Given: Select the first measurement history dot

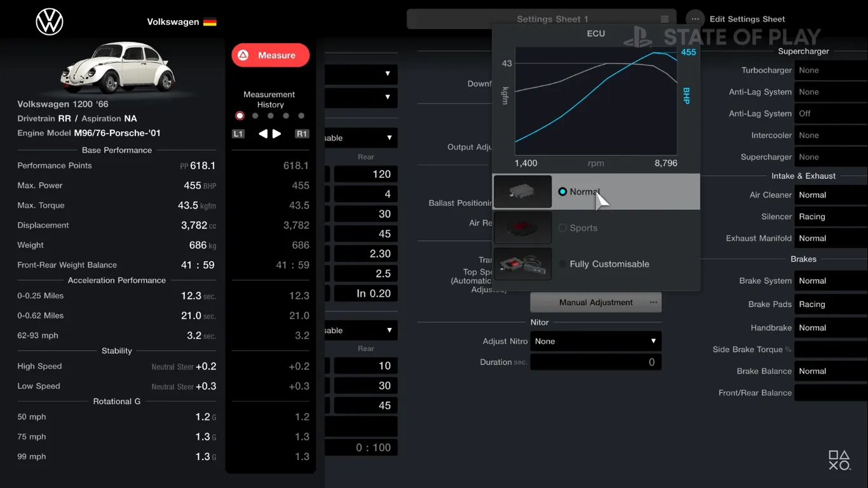Looking at the screenshot, I should pos(240,116).
